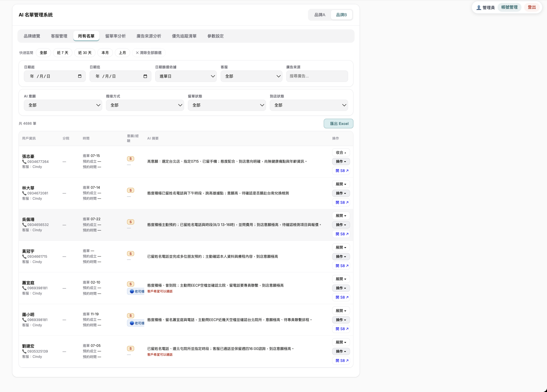
Task: Open the 到店狀態 dropdown
Action: pos(309,105)
